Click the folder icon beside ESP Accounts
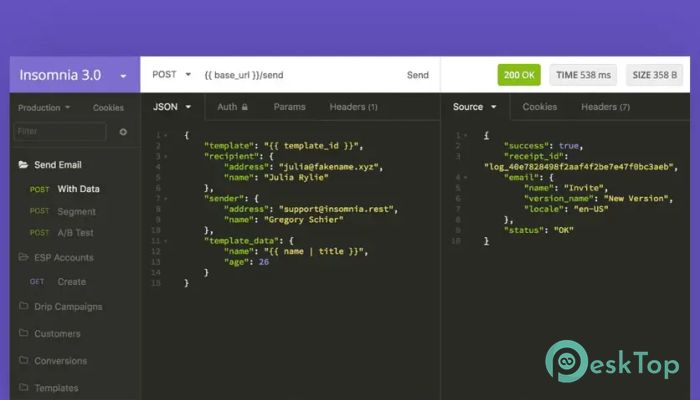Screen dimensions: 700x400 click(x=23, y=257)
